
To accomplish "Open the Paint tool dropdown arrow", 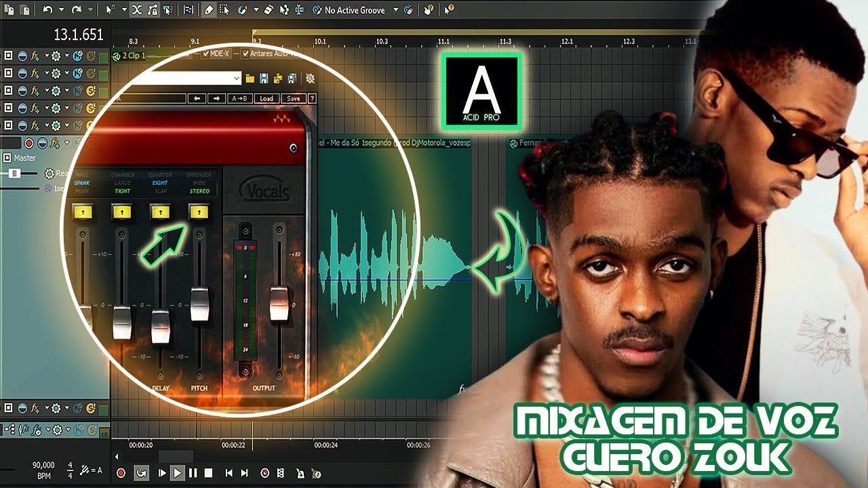I will coord(256,10).
